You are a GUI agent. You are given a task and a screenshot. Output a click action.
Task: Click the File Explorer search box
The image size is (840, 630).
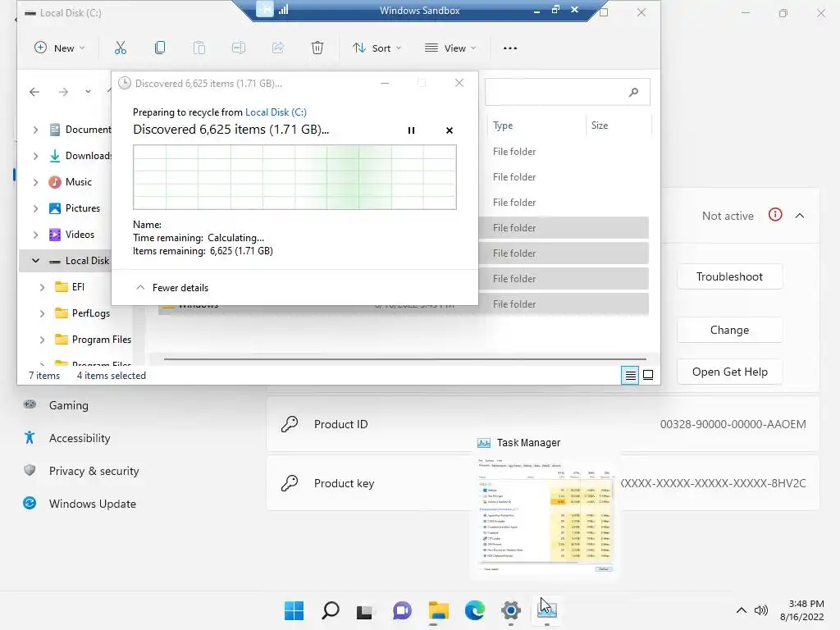(568, 92)
